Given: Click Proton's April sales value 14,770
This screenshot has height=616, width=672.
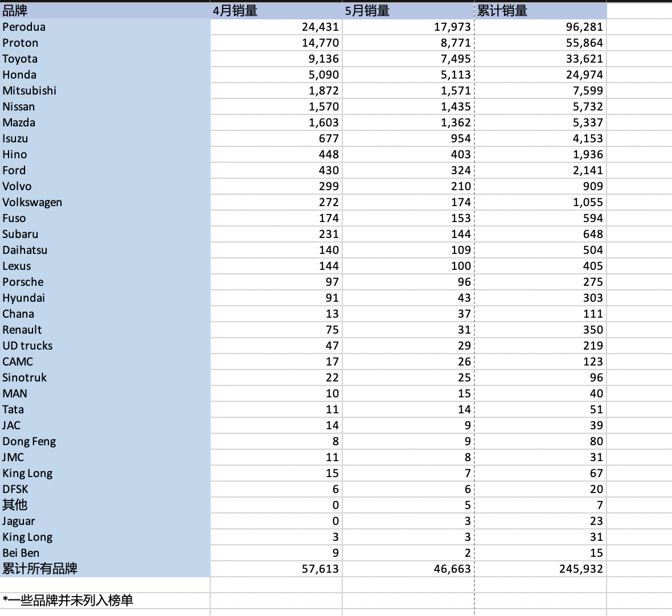Looking at the screenshot, I should (x=276, y=43).
